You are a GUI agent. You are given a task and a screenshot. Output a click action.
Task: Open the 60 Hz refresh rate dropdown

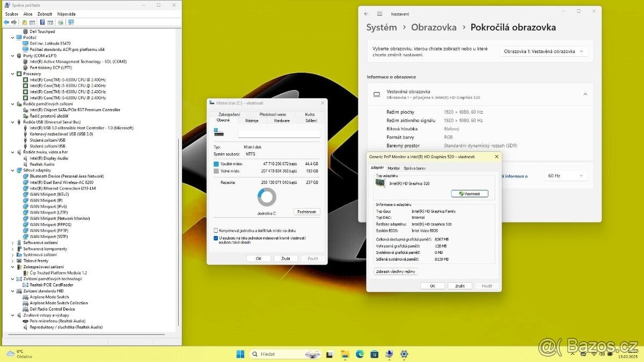tap(565, 176)
